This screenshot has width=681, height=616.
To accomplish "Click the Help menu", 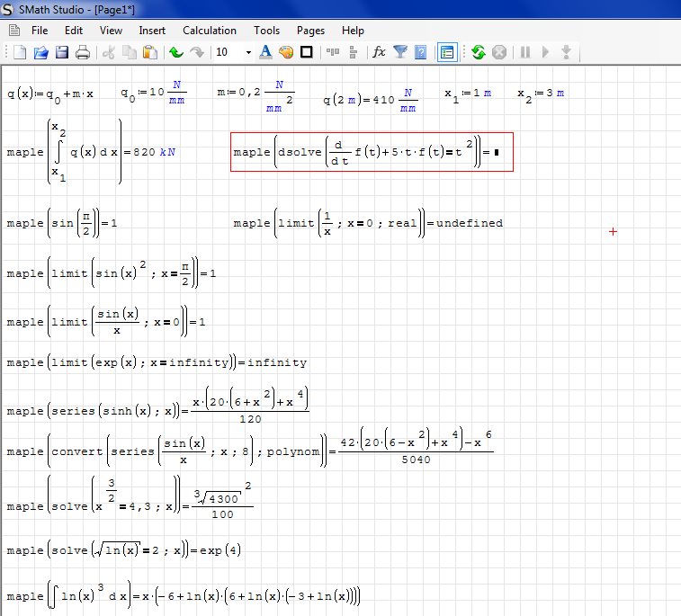I will pos(354,31).
